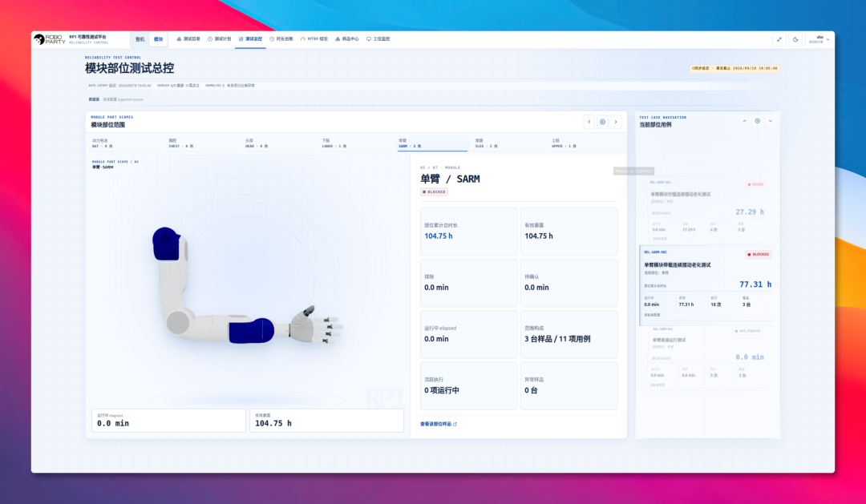Open the 测试计划 nav tab

pyautogui.click(x=219, y=39)
